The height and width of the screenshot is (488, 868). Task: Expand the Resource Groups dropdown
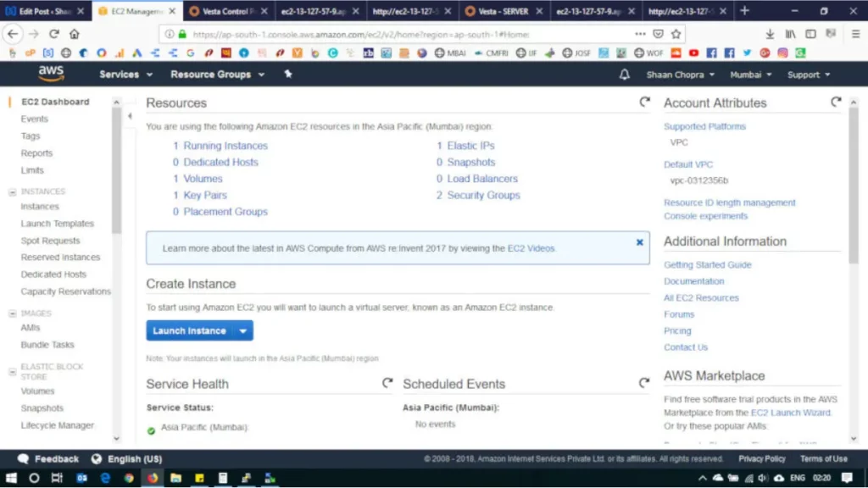pyautogui.click(x=217, y=75)
